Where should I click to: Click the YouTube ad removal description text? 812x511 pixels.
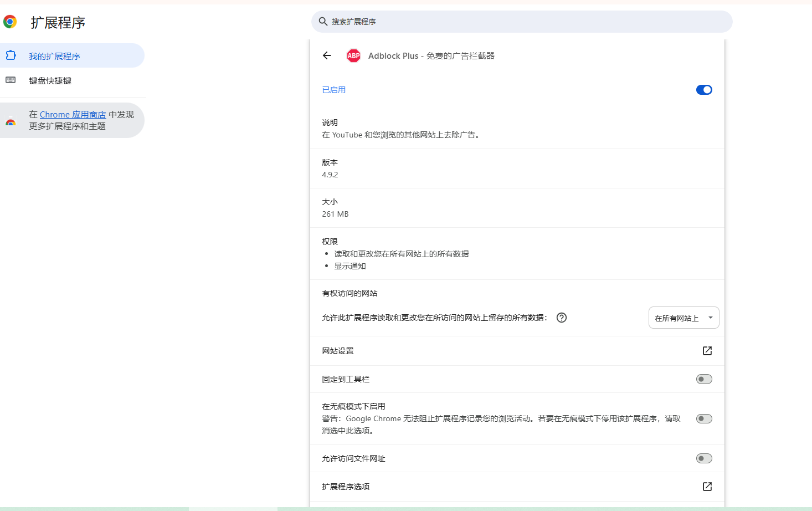(401, 135)
